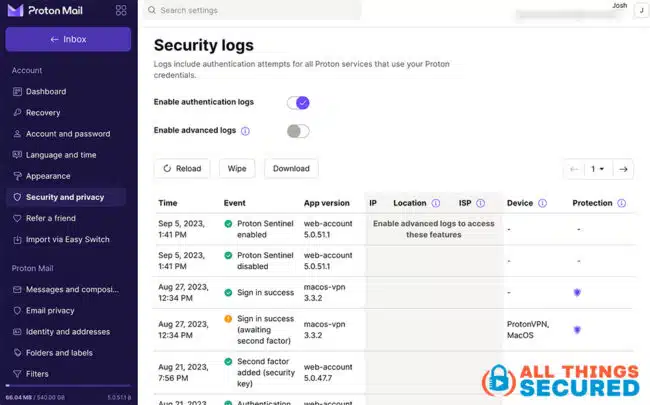Click the info icon beside Enable advanced logs

[245, 131]
